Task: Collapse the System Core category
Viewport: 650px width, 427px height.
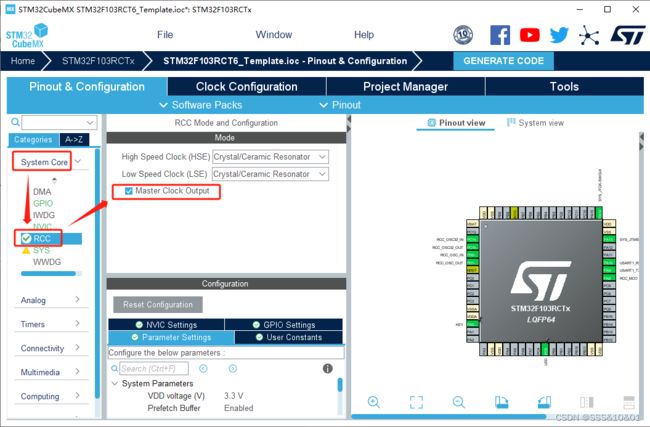Action: (x=78, y=161)
